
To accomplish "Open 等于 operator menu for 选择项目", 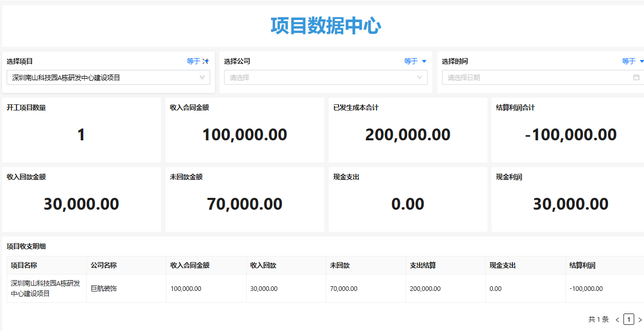I will [x=193, y=61].
